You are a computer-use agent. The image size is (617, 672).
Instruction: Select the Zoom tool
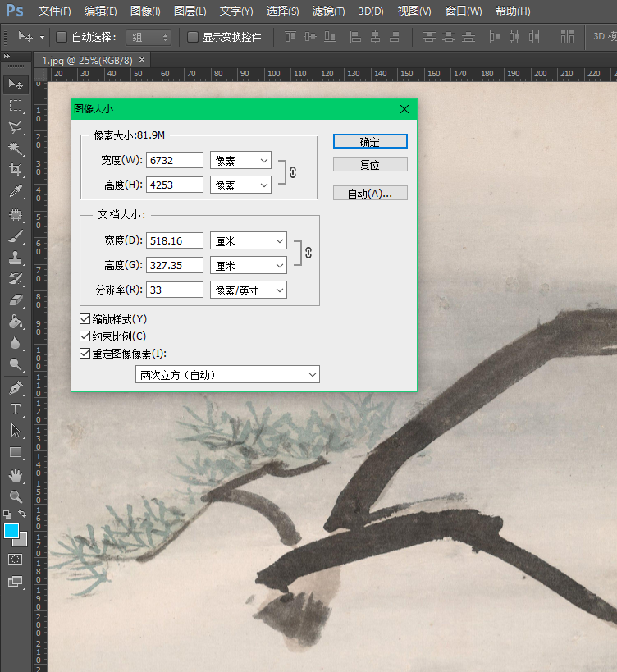pyautogui.click(x=16, y=497)
